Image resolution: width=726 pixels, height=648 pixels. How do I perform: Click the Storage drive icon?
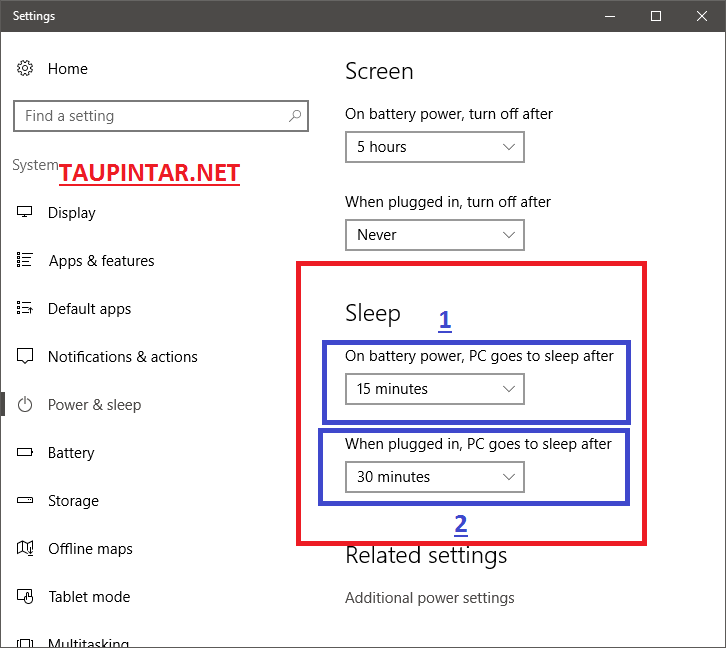pos(25,500)
